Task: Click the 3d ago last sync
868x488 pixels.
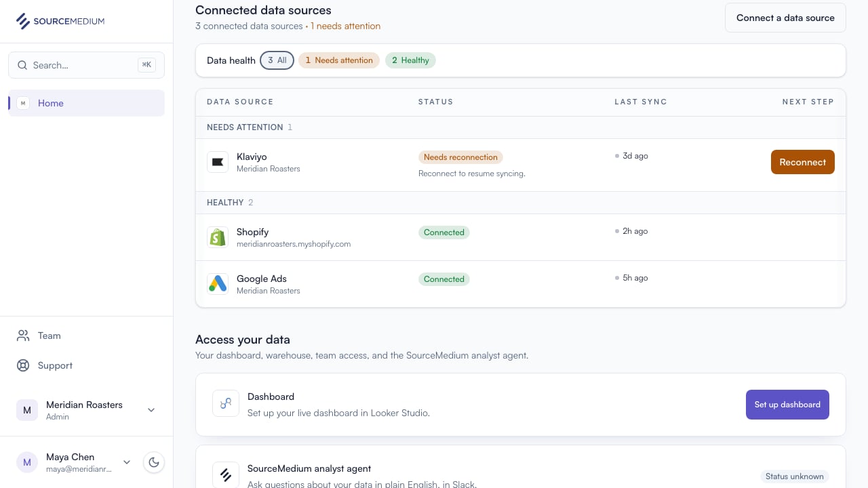Action: coord(635,156)
